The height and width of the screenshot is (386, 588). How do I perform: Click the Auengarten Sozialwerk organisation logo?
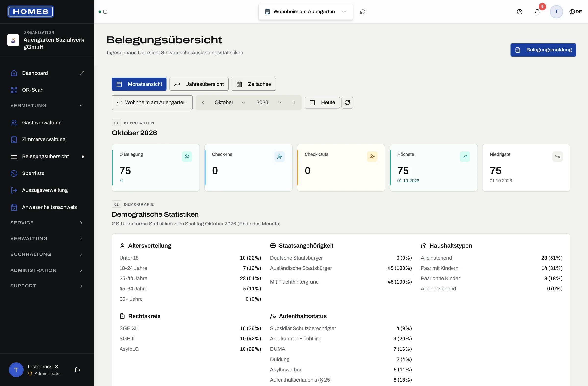[13, 40]
